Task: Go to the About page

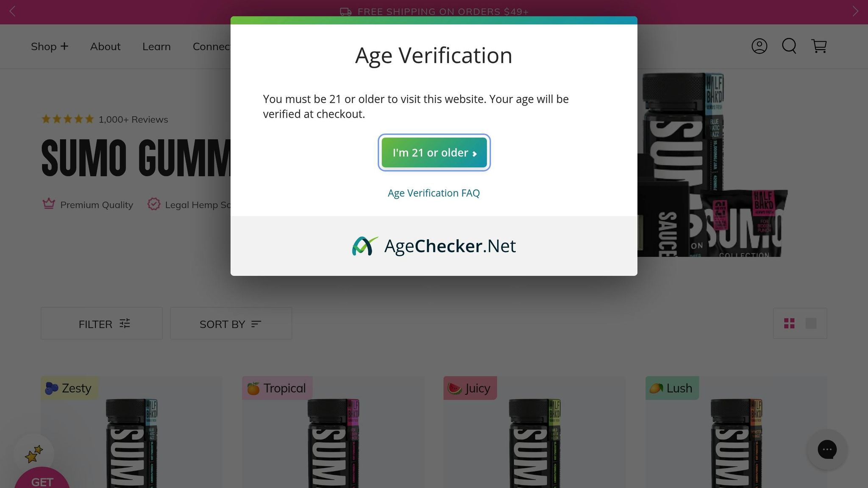Action: pos(105,47)
